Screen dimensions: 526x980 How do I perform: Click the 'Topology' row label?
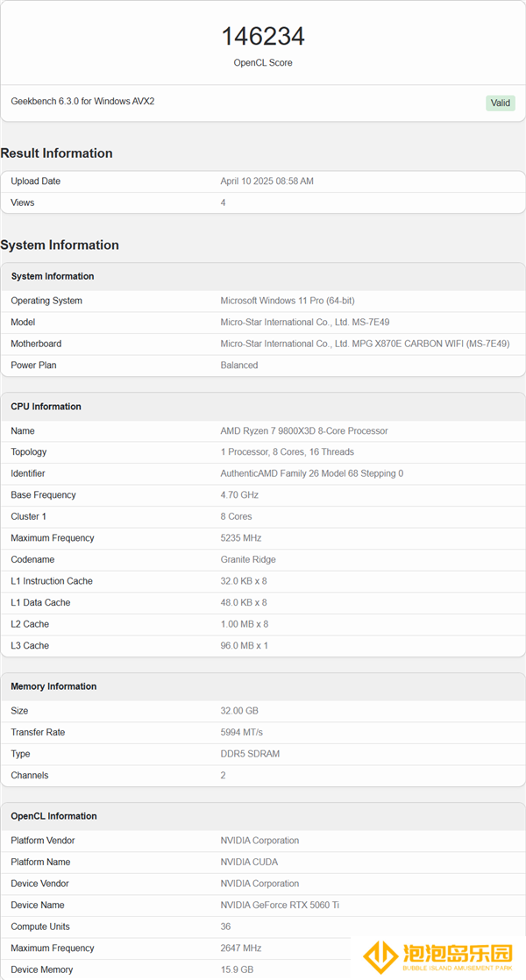pos(29,452)
